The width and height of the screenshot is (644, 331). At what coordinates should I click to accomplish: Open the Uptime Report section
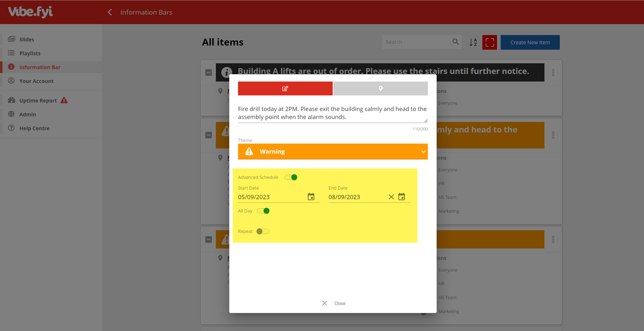point(38,101)
